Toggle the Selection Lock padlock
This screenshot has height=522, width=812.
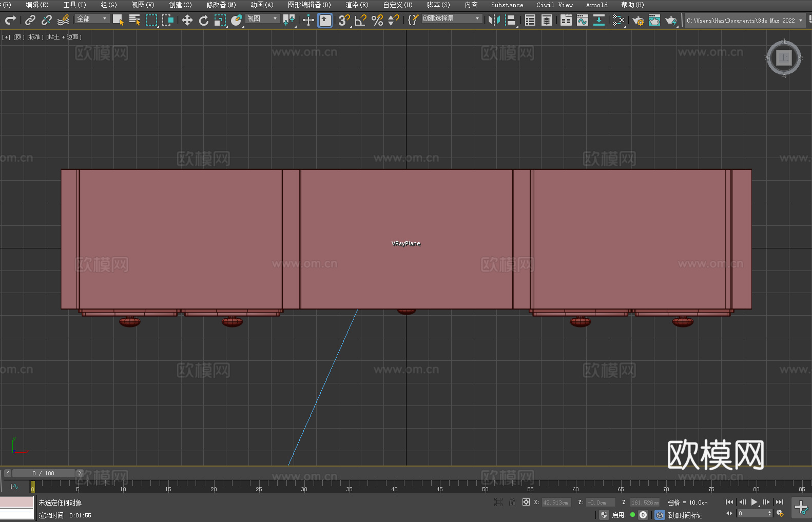(x=512, y=502)
